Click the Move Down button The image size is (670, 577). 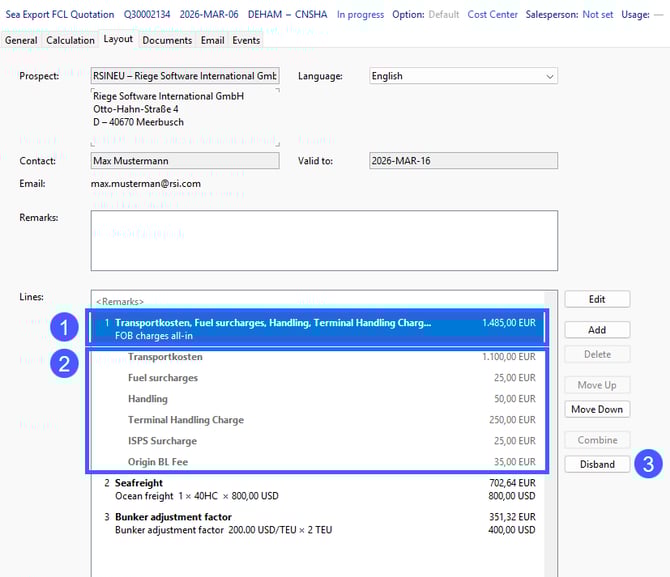(x=597, y=409)
